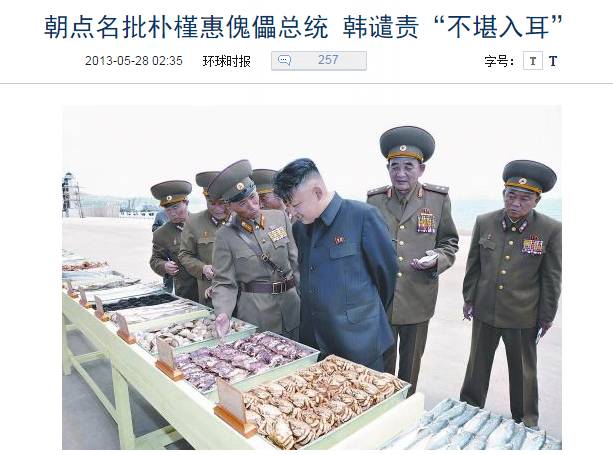Open the news photo of officers at table
Screen dimensions: 613x455
coord(312,277)
